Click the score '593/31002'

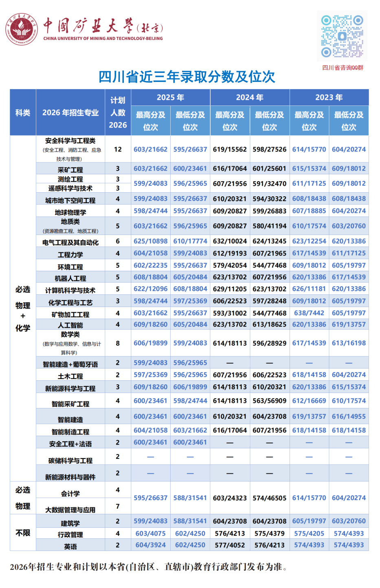click(230, 313)
